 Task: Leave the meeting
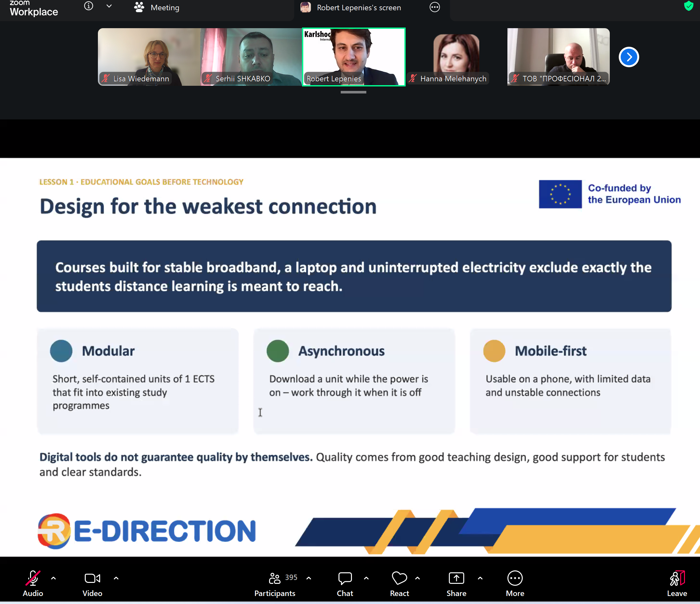677,584
